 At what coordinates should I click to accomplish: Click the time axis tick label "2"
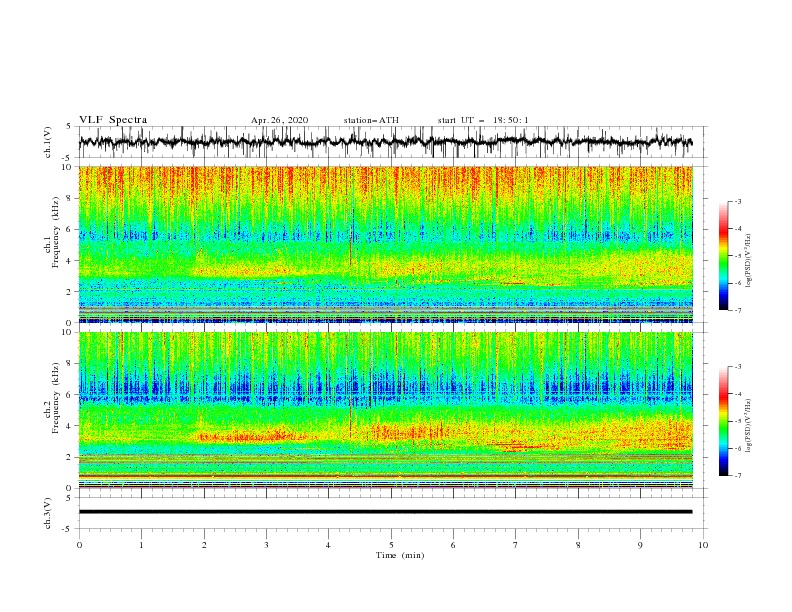pyautogui.click(x=204, y=545)
